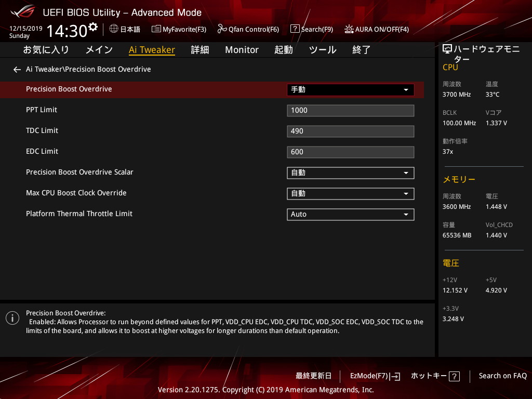
Task: Expand Max CPU Boost Clock Override dropdown
Action: point(350,194)
